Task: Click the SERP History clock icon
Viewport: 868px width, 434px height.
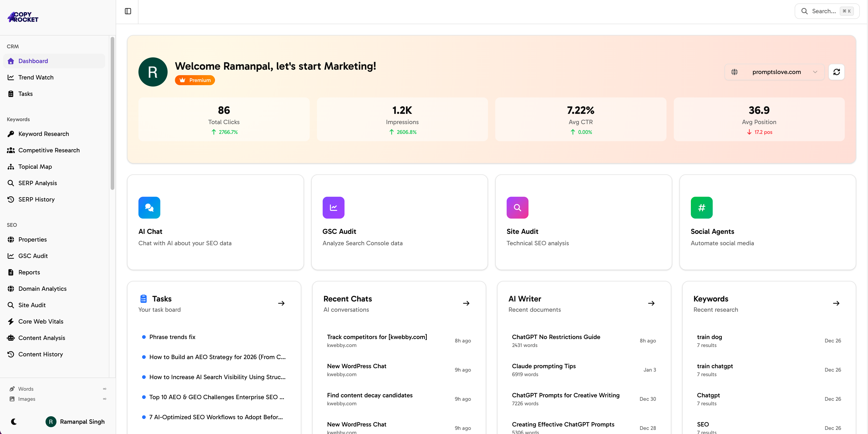Action: pyautogui.click(x=11, y=199)
